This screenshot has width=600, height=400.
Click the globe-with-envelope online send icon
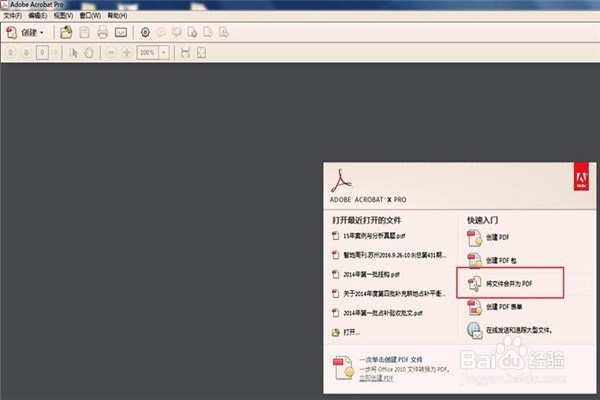click(475, 330)
